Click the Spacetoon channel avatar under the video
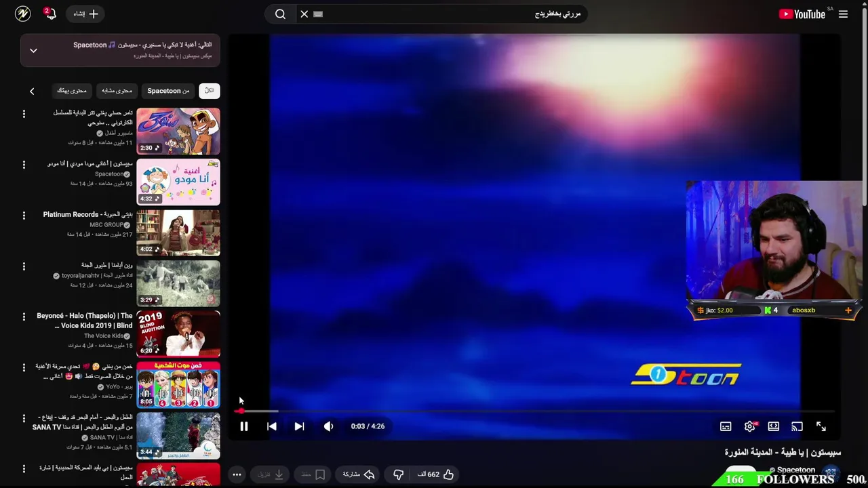This screenshot has width=868, height=488. 831,473
